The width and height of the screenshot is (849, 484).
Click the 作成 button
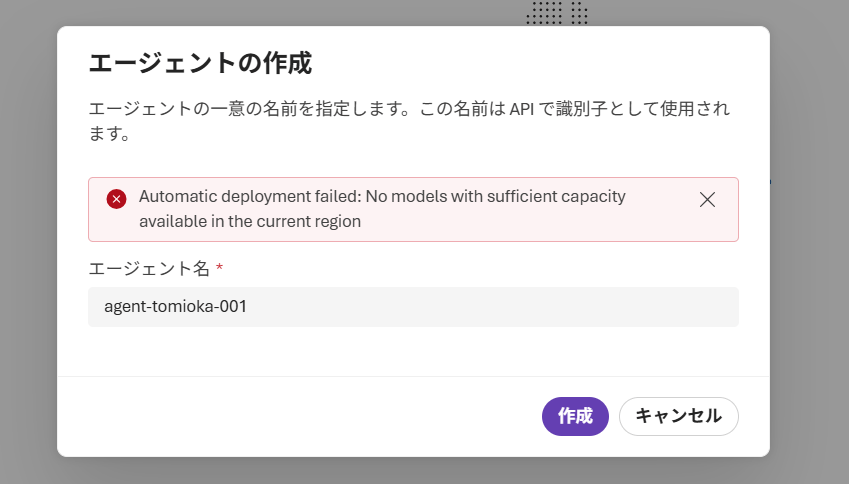coord(575,416)
